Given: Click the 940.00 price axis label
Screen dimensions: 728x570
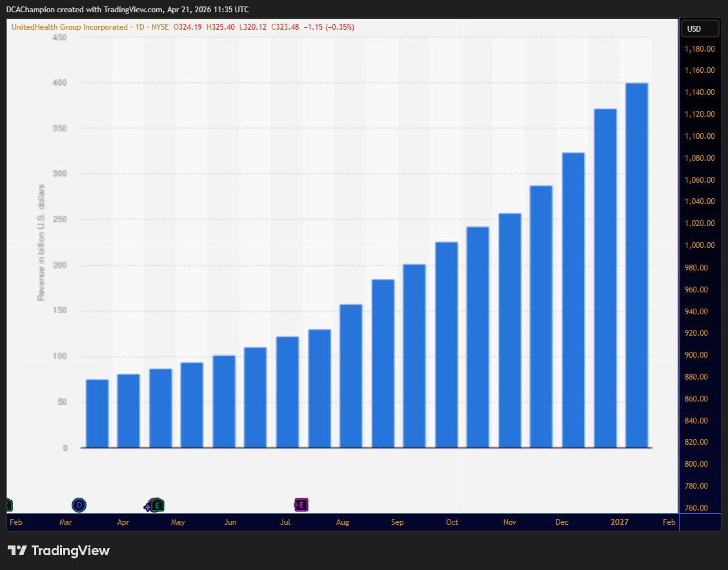Looking at the screenshot, I should (696, 310).
